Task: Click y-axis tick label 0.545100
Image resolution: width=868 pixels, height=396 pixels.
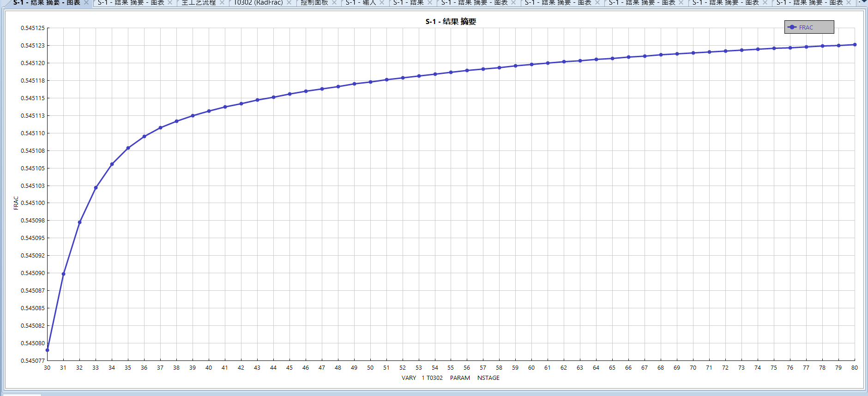Action: 33,203
